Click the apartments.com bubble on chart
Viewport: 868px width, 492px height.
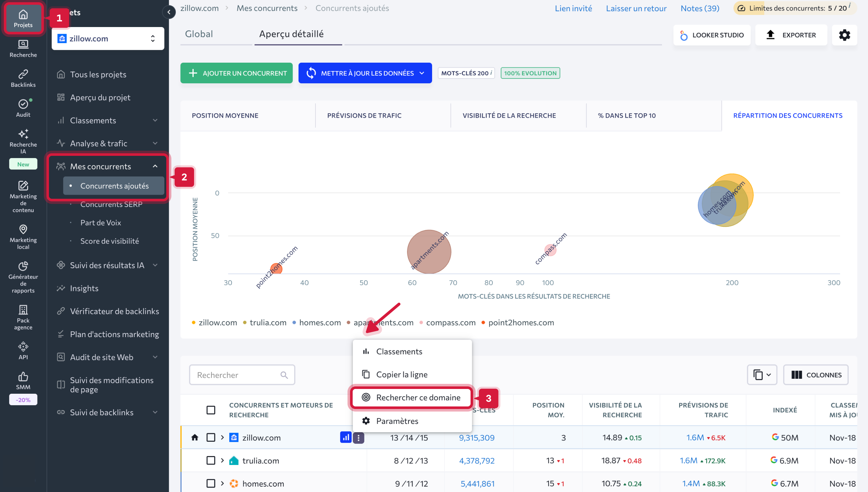pyautogui.click(x=429, y=252)
